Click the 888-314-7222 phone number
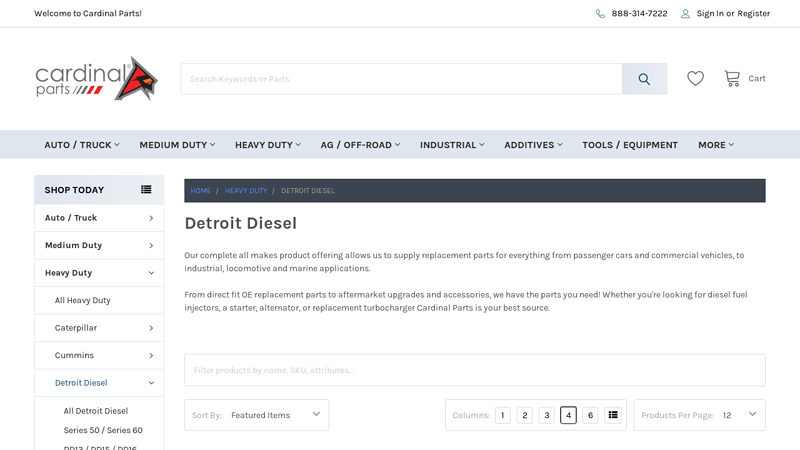This screenshot has width=800, height=450. [639, 13]
